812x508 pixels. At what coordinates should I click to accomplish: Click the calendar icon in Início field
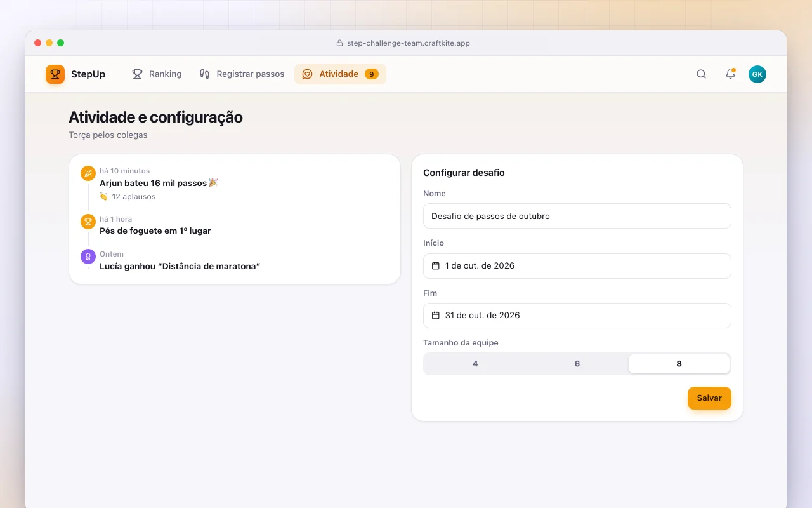point(436,266)
